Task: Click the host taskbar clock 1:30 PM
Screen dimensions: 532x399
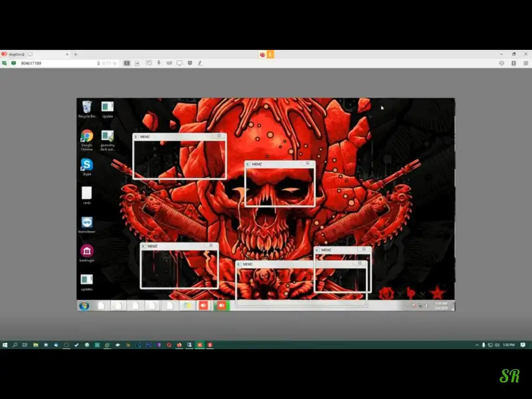Action: click(x=509, y=345)
